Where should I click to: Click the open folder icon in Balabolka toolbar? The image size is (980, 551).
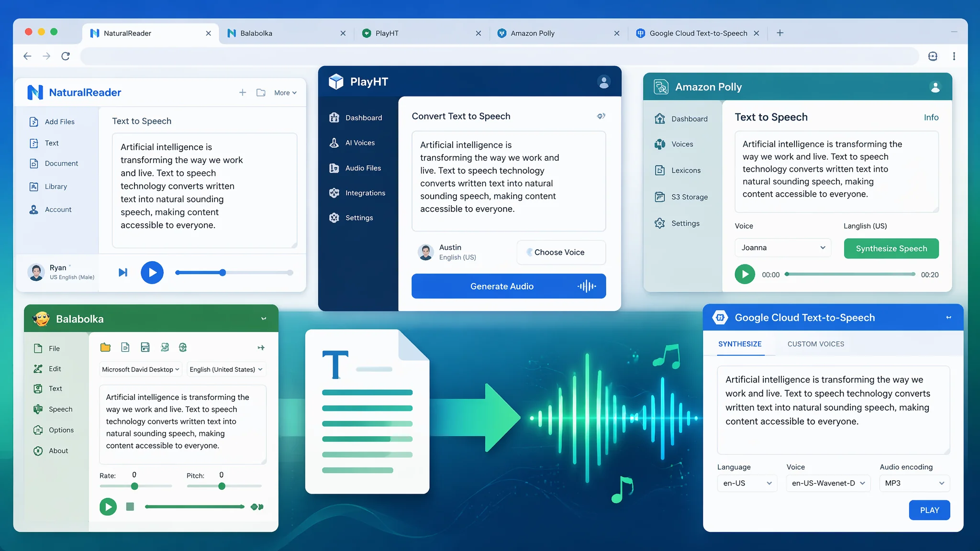[105, 347]
